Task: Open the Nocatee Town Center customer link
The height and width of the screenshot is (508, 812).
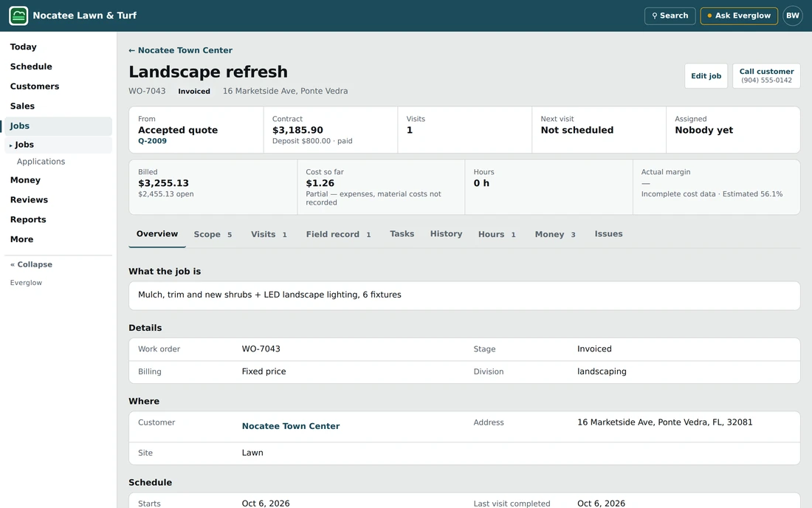Action: coord(291,426)
